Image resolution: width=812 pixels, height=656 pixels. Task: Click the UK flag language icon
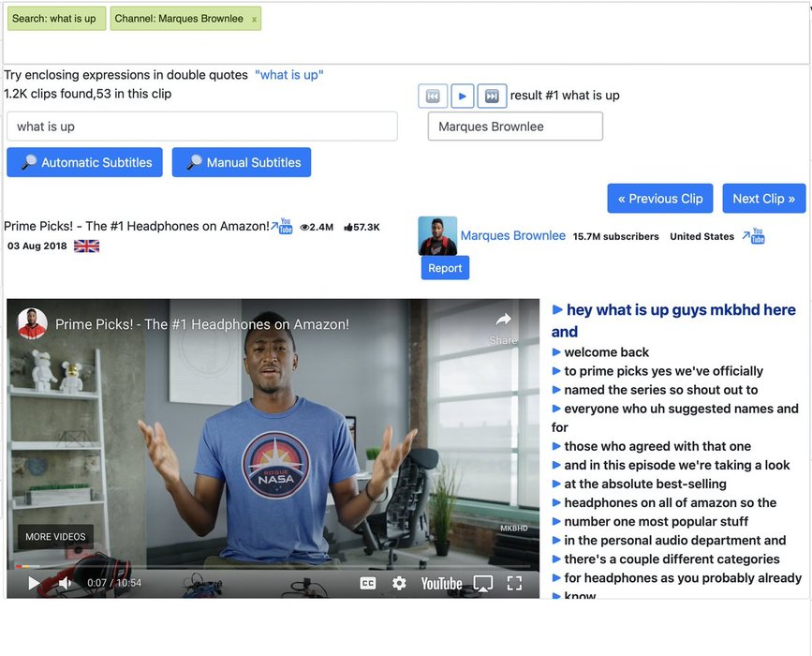(86, 246)
